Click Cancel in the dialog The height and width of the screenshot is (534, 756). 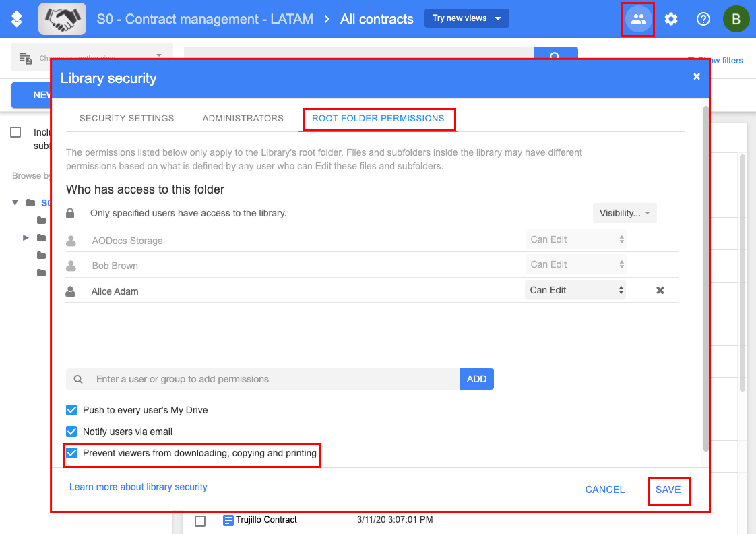604,489
